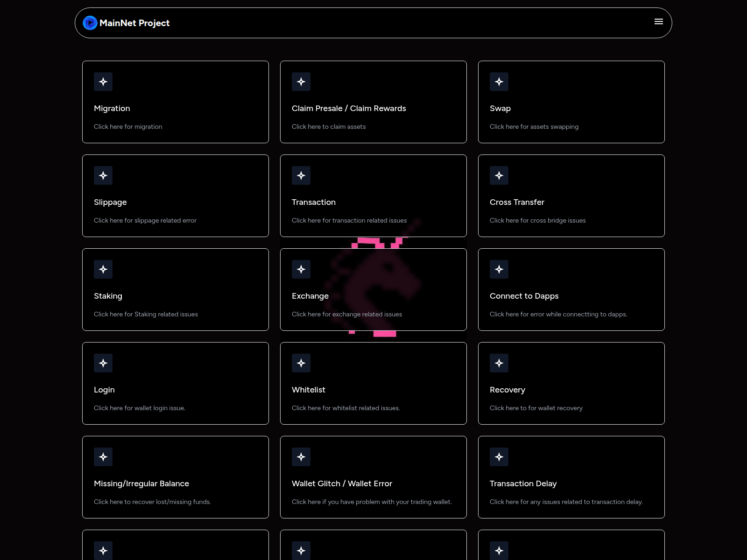Open Claim Presale / Claim Rewards heading
The height and width of the screenshot is (560, 747).
pos(349,108)
